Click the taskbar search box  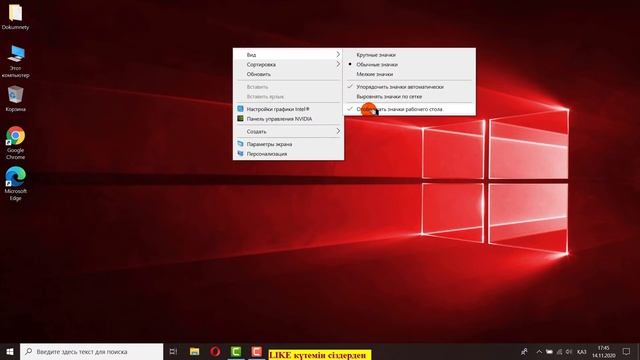pos(91,351)
